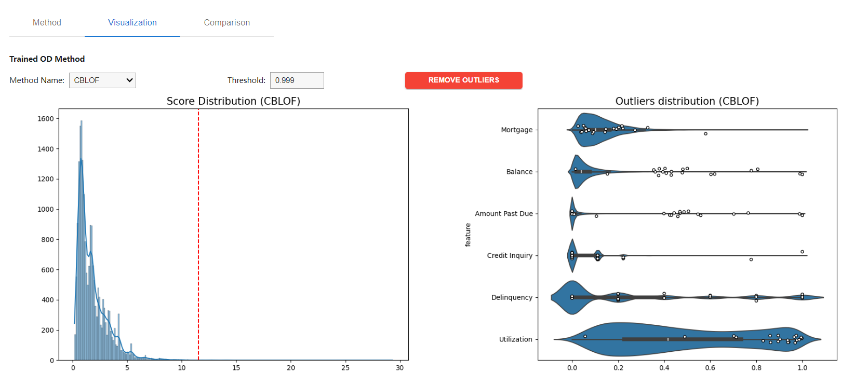
Task: Open the Visualization tab
Action: click(132, 23)
